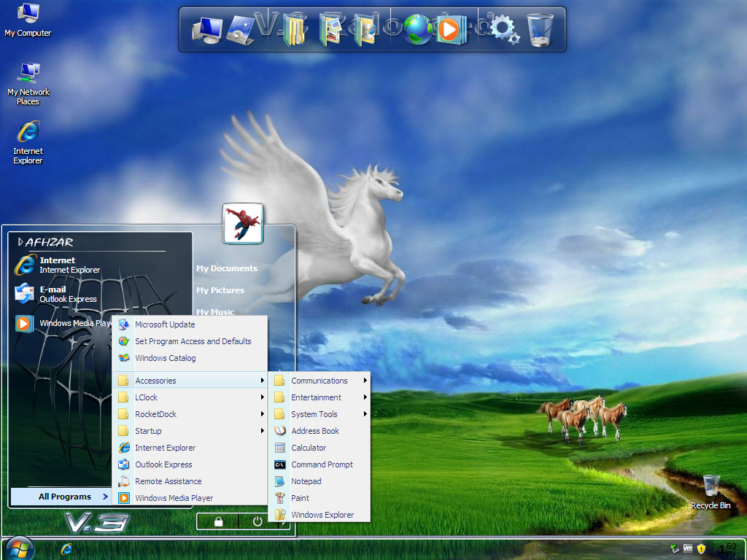Open Microsoft Update from programs list
This screenshot has width=747, height=560.
pos(190,324)
